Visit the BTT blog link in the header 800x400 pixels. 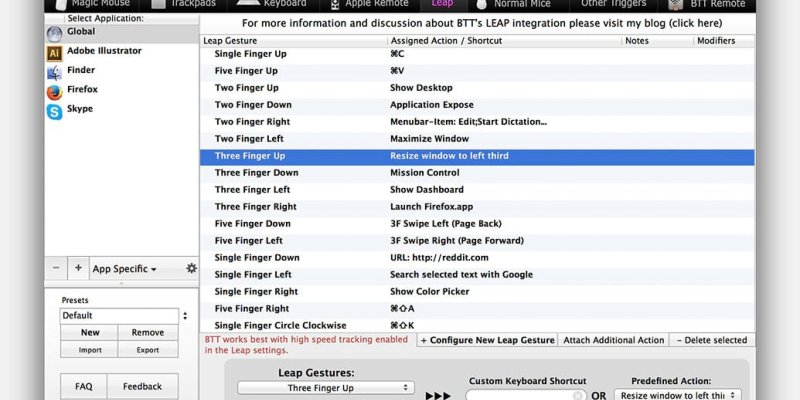coord(480,21)
